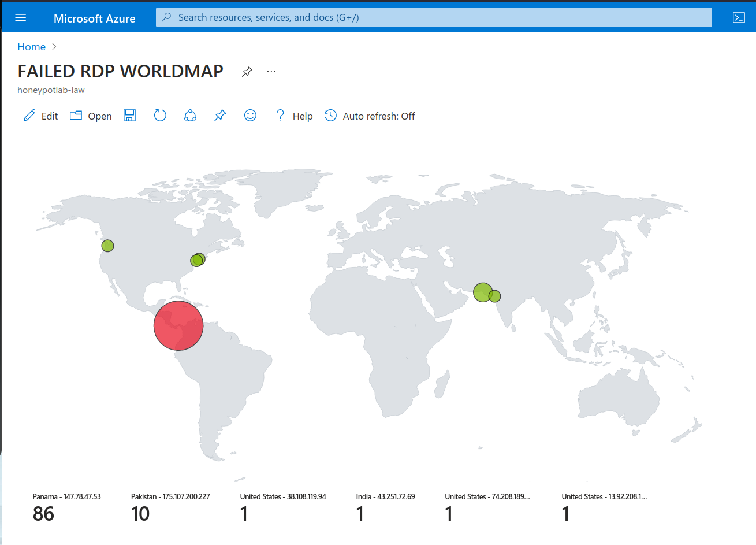Send feedback using the smiley icon
This screenshot has height=545, width=756.
(250, 116)
